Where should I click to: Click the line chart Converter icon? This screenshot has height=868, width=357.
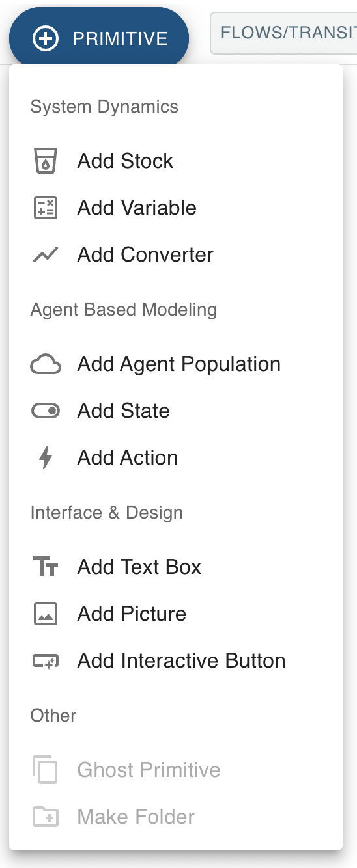(x=46, y=254)
